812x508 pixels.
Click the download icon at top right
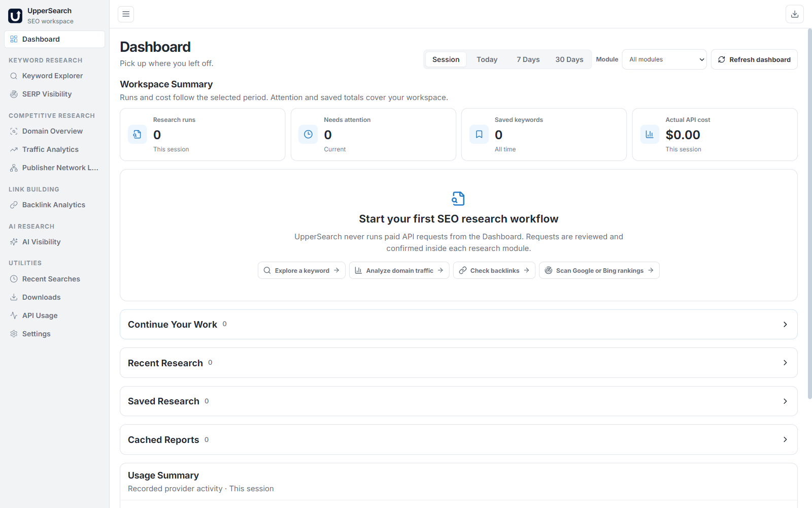(795, 14)
